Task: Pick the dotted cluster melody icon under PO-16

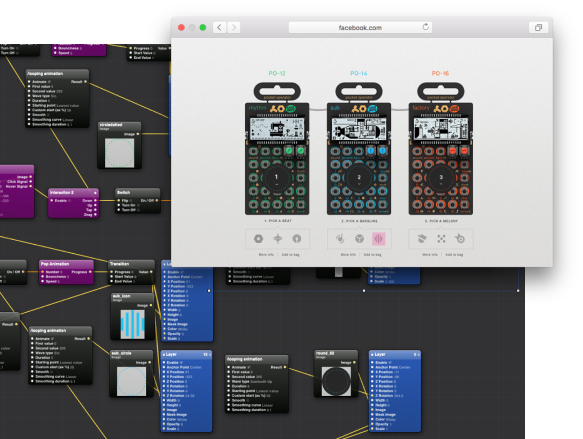Action: tap(441, 239)
